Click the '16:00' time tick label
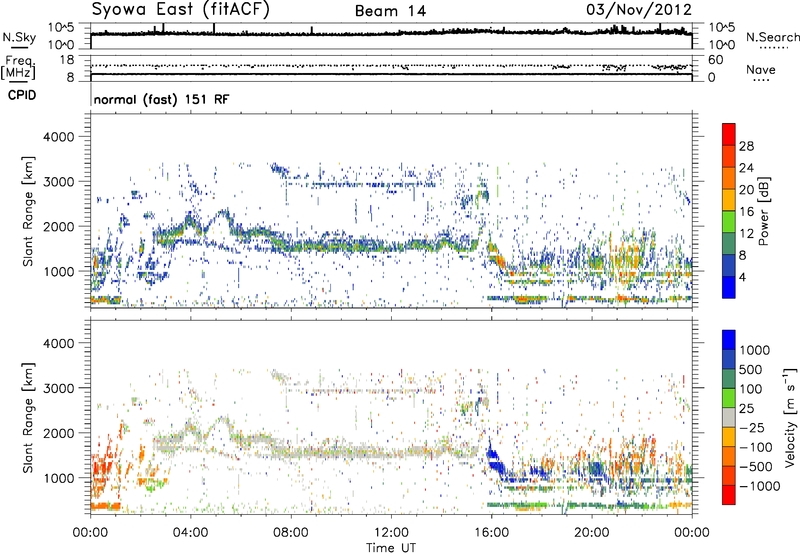Screen dimensions: 800x554 point(491,533)
